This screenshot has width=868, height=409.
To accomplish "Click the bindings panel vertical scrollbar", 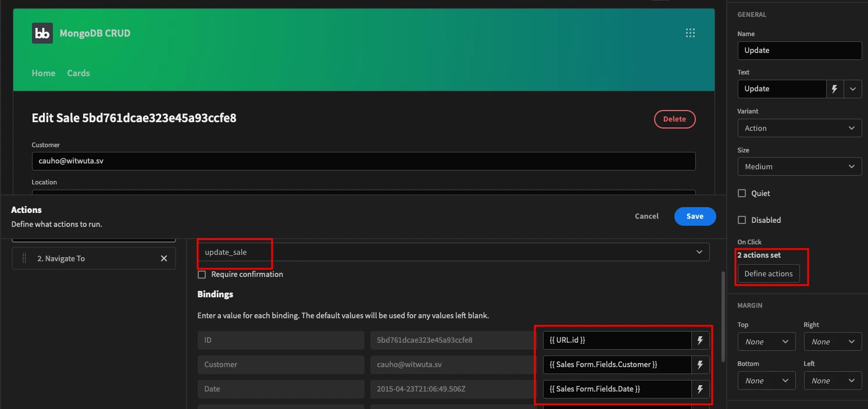I will pyautogui.click(x=723, y=316).
